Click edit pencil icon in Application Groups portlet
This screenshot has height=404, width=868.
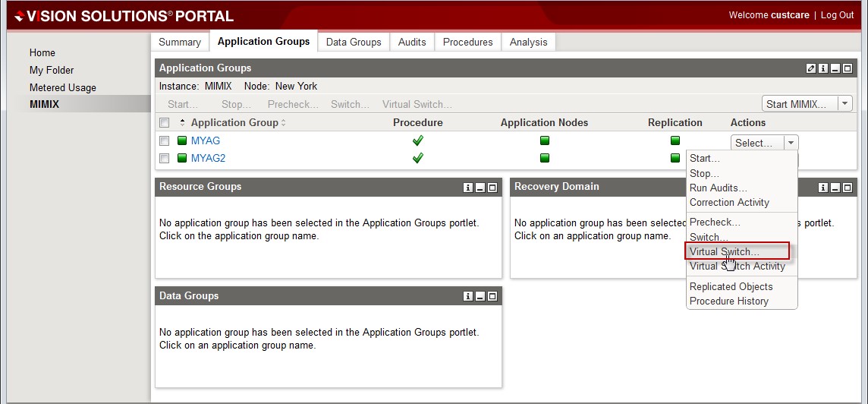point(810,68)
